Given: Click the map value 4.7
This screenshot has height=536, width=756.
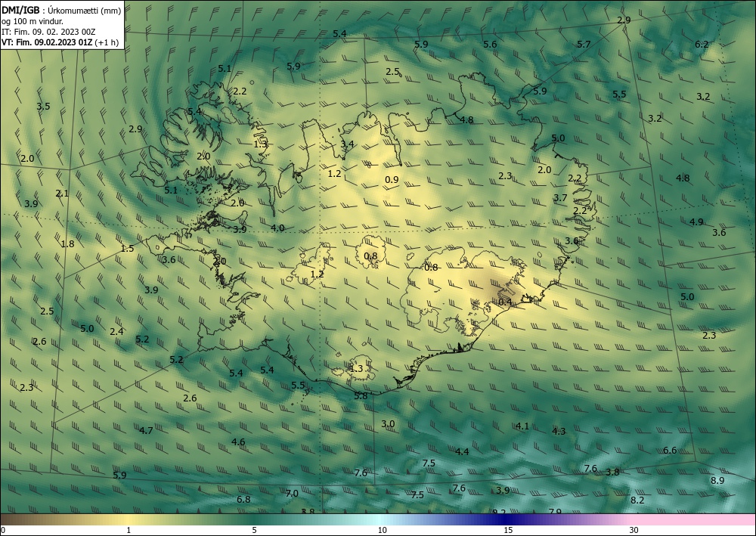Looking at the screenshot, I should pyautogui.click(x=146, y=430).
